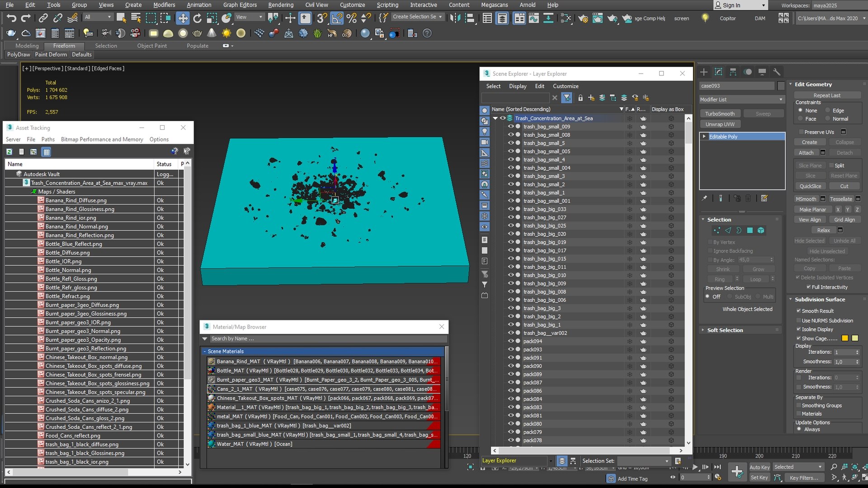Select Polygon sub-object level icon

(750, 230)
